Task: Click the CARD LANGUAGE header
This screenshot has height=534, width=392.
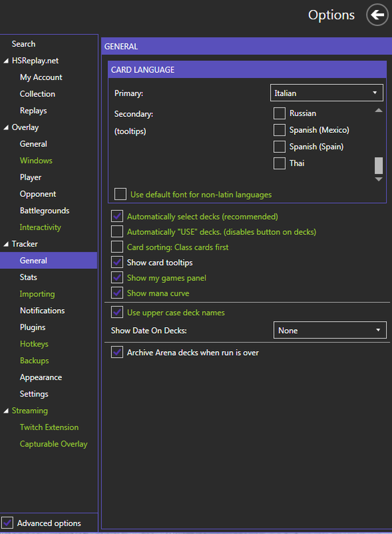Action: [x=247, y=70]
